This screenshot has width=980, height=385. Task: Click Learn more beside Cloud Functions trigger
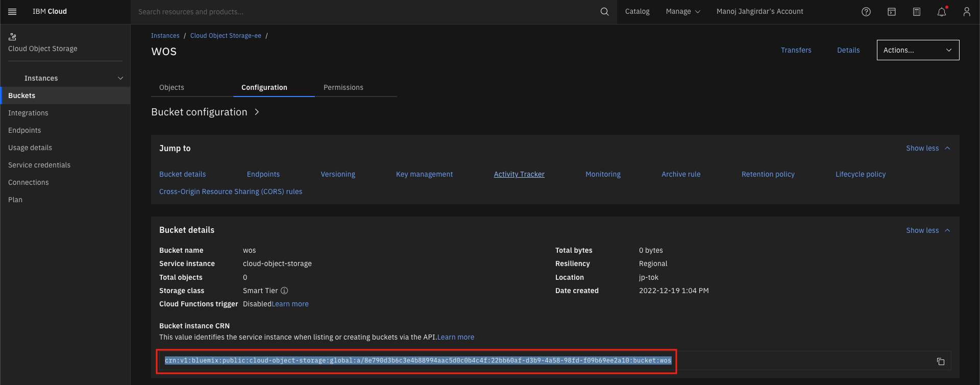[290, 304]
